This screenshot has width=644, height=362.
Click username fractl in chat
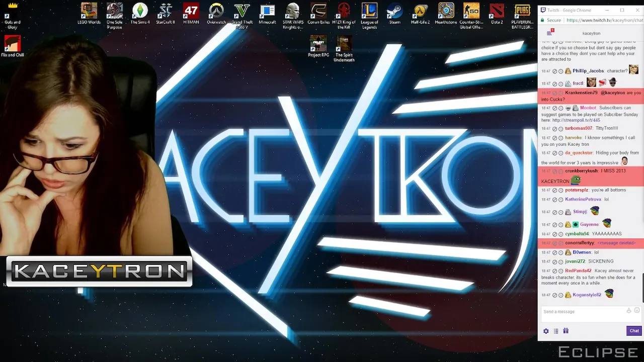tap(578, 83)
